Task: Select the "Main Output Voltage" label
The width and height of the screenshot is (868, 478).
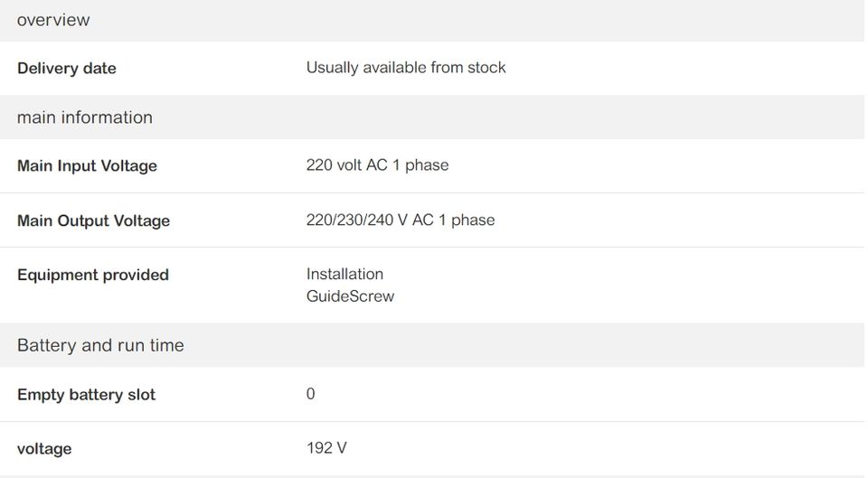Action: point(93,221)
